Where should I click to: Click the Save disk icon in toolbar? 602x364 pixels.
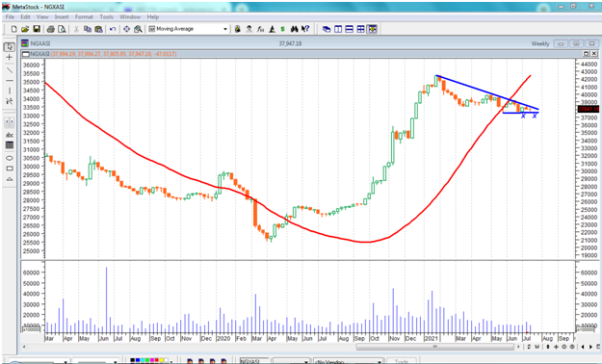point(37,29)
